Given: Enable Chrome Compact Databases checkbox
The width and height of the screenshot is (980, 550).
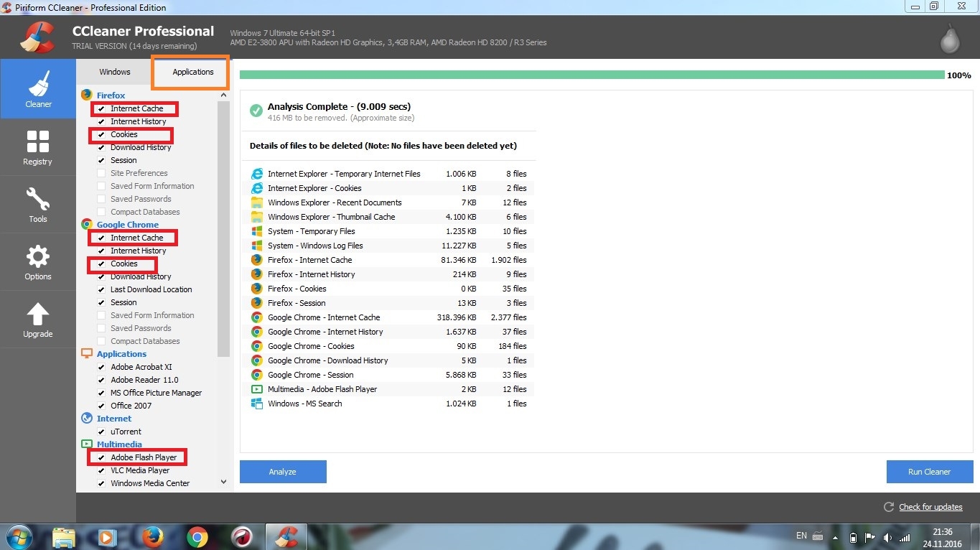Looking at the screenshot, I should point(101,342).
